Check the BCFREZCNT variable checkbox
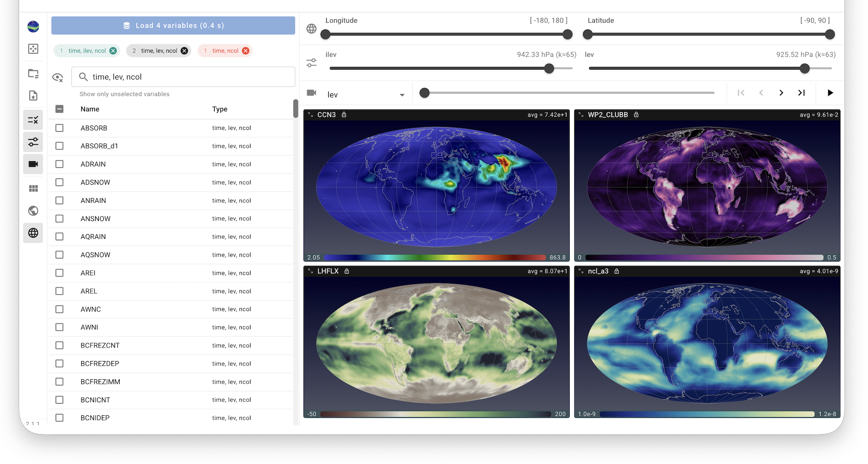This screenshot has height=464, width=868. coord(60,345)
